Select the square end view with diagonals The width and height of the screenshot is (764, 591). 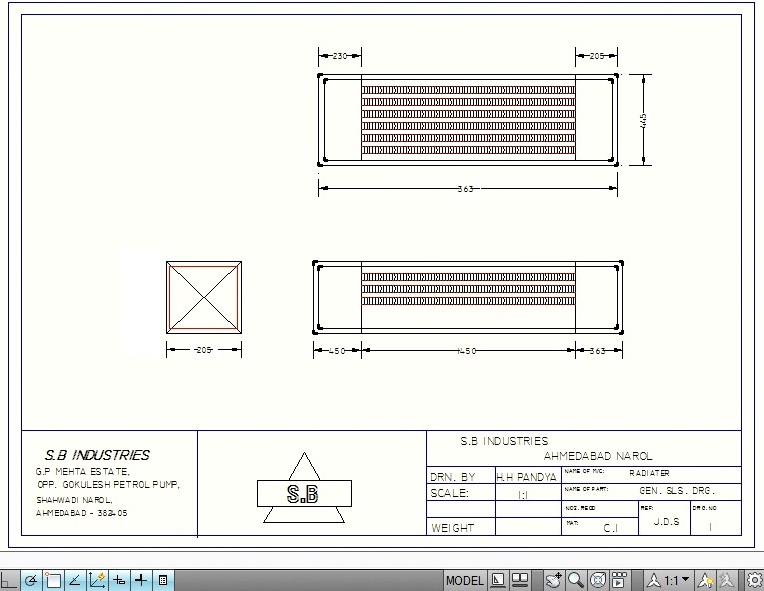coord(204,296)
